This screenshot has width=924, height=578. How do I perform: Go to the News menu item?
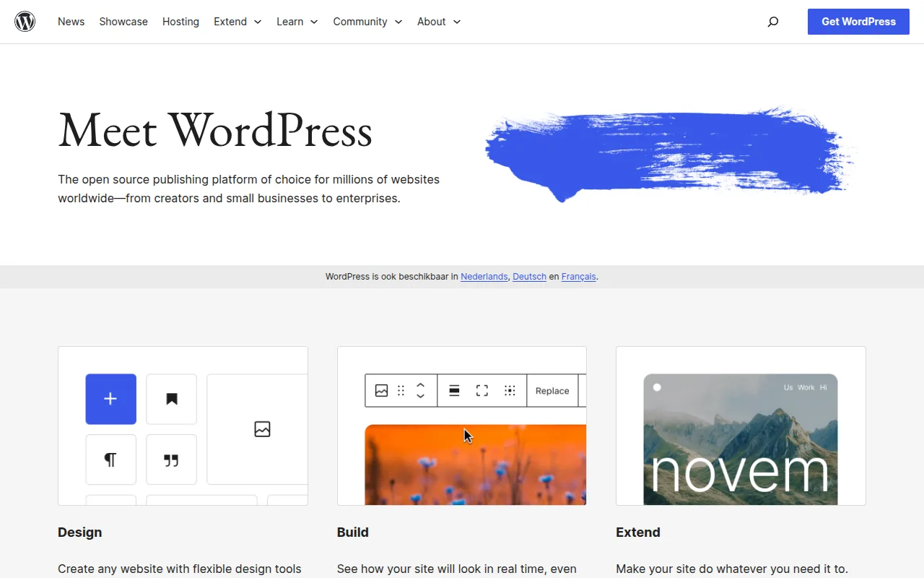pyautogui.click(x=71, y=22)
